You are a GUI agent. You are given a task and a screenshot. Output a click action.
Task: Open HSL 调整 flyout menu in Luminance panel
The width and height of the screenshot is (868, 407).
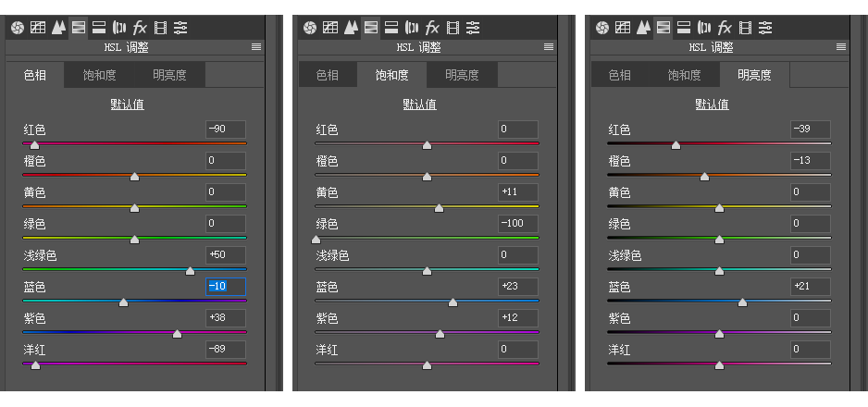(841, 47)
